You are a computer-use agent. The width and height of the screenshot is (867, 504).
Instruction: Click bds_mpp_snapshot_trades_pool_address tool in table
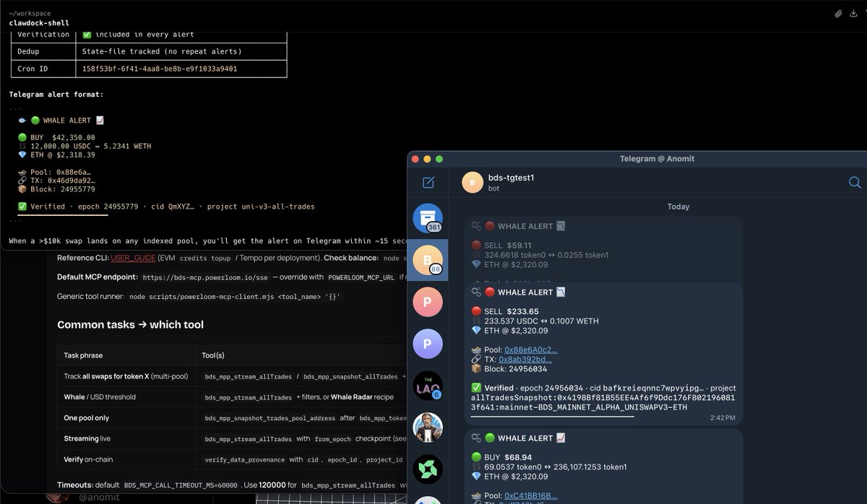point(271,417)
